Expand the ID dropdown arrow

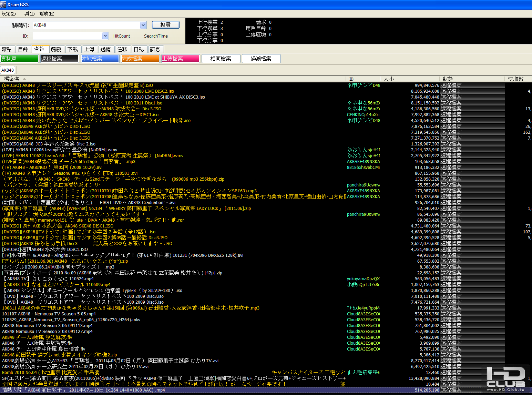(105, 36)
